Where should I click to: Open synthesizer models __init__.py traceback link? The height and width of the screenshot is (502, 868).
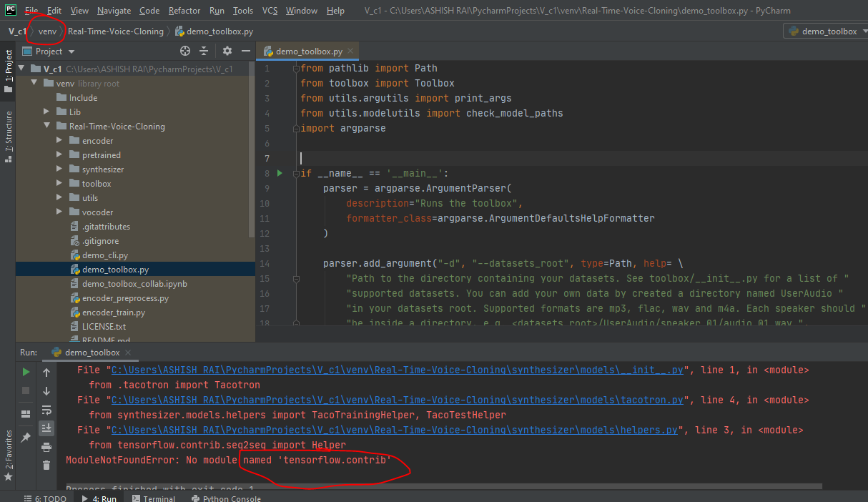[x=398, y=370]
